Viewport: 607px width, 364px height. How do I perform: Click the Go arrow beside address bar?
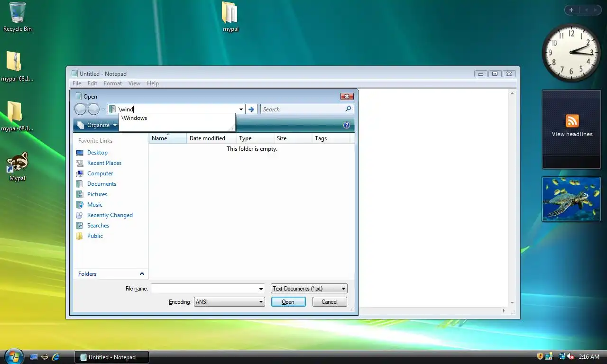(x=252, y=109)
